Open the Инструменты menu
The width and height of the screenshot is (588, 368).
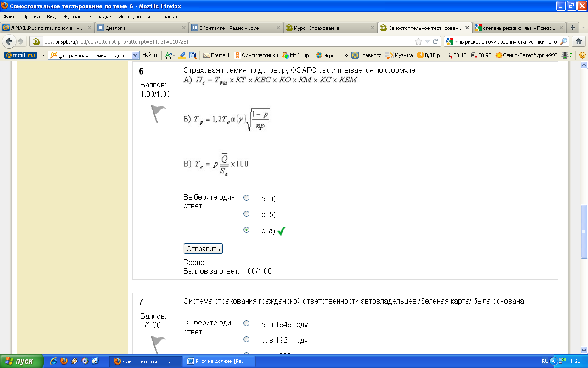(x=134, y=17)
